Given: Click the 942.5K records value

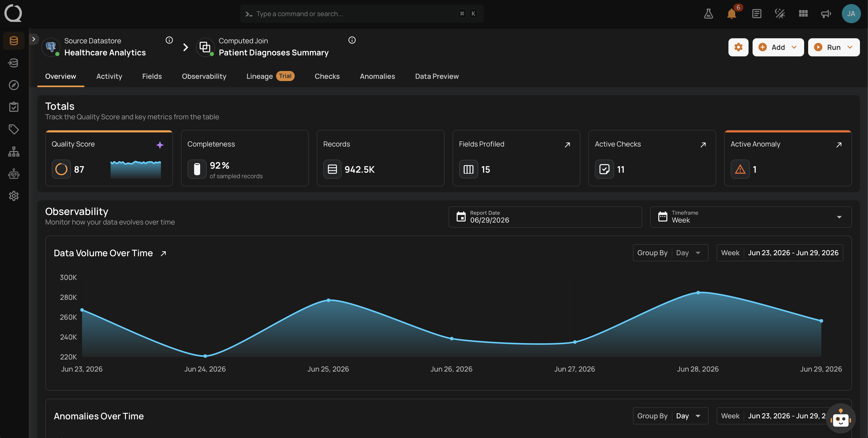Looking at the screenshot, I should [x=360, y=169].
